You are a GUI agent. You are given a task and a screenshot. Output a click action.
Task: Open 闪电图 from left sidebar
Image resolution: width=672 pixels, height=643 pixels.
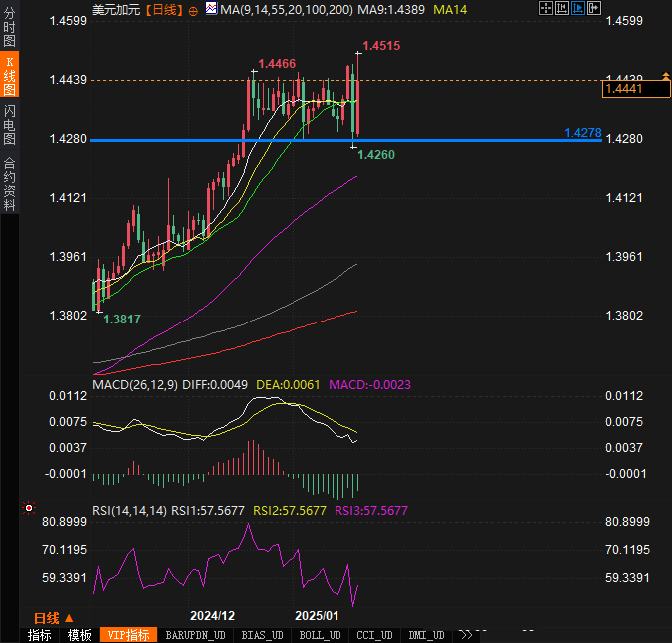[9, 124]
